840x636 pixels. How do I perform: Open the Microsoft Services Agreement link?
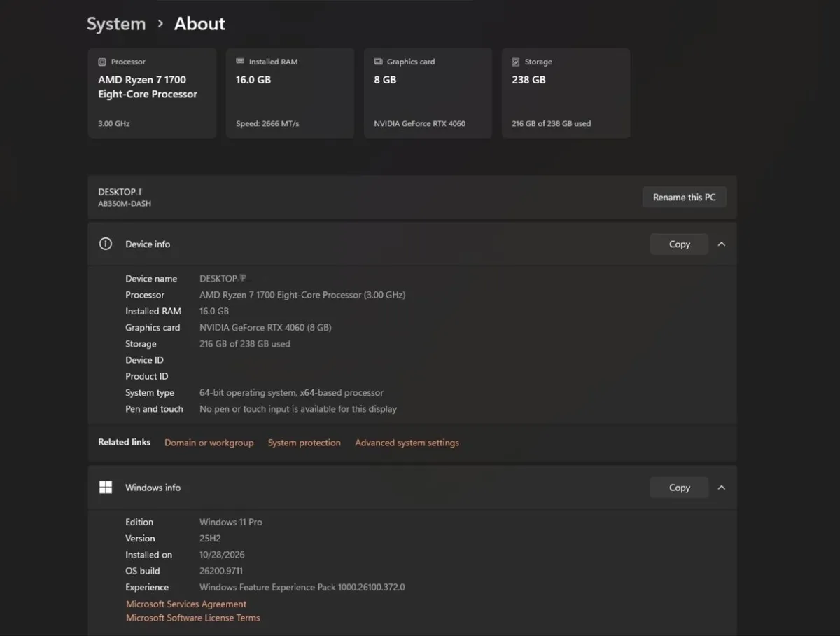186,604
